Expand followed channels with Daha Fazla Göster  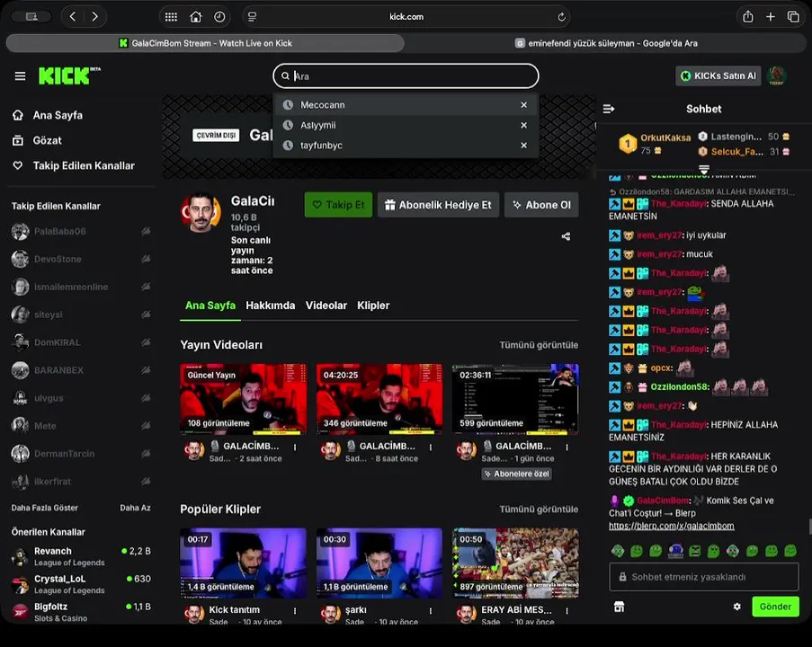tap(45, 508)
